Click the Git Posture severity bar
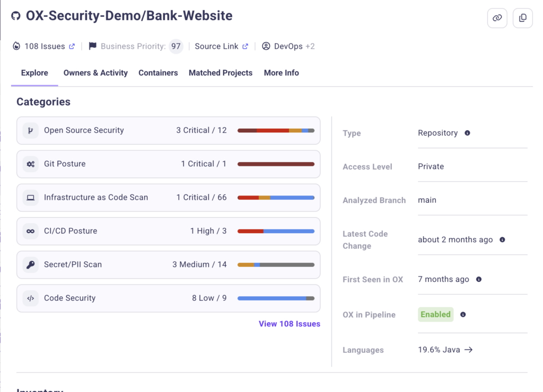Viewport: 543px width, 392px height. (x=276, y=164)
